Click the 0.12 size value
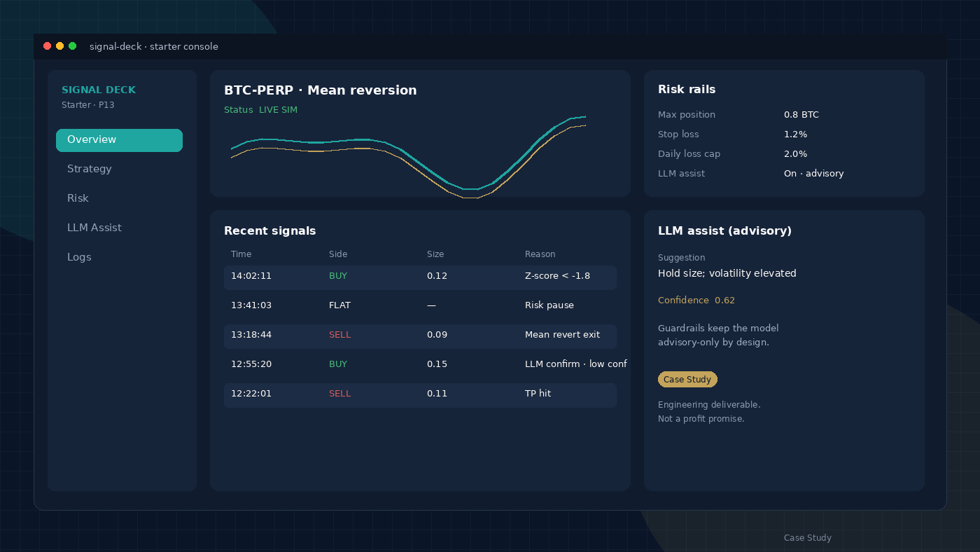 437,276
